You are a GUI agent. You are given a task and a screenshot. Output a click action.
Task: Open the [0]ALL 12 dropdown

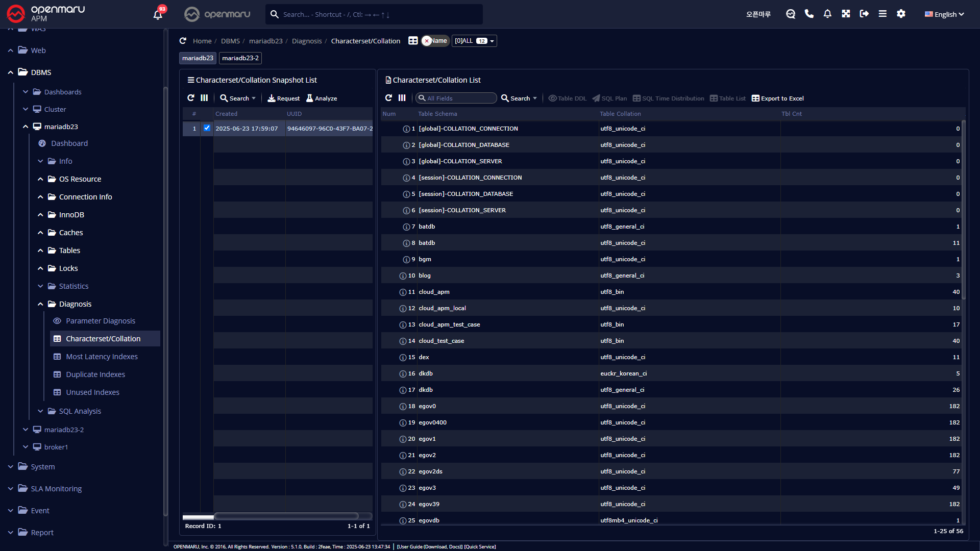pos(474,41)
